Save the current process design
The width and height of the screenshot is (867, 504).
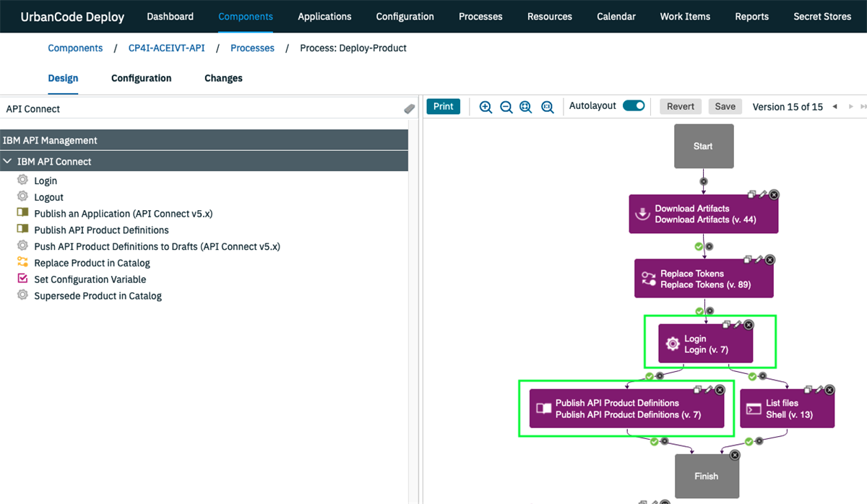tap(725, 105)
